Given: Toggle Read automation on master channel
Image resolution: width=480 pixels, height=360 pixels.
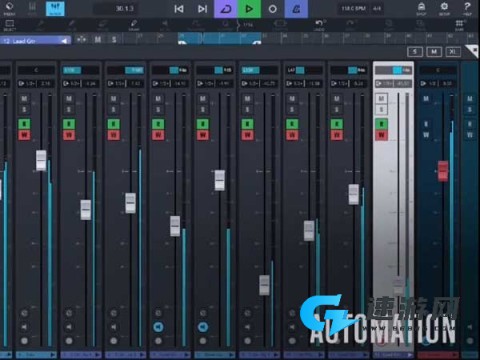Looking at the screenshot, I should tap(426, 124).
